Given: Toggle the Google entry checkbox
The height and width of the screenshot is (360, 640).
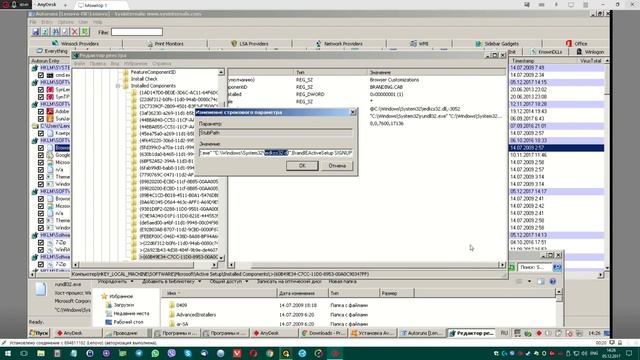Looking at the screenshot, I should [x=41, y=155].
